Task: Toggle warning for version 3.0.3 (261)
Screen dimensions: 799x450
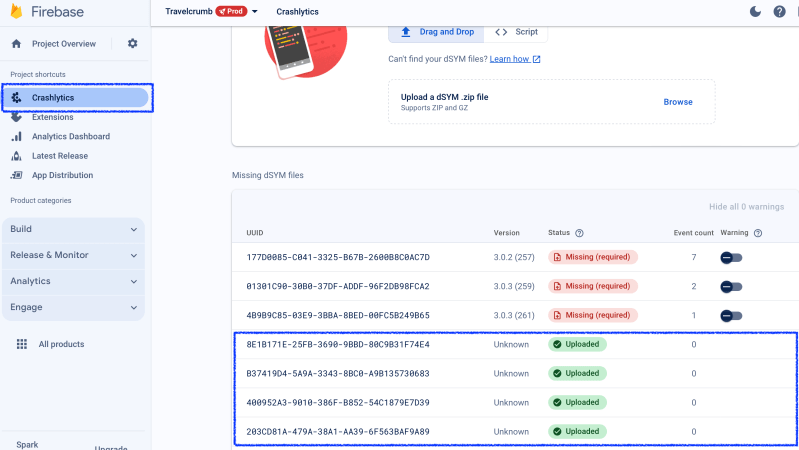Action: (732, 315)
